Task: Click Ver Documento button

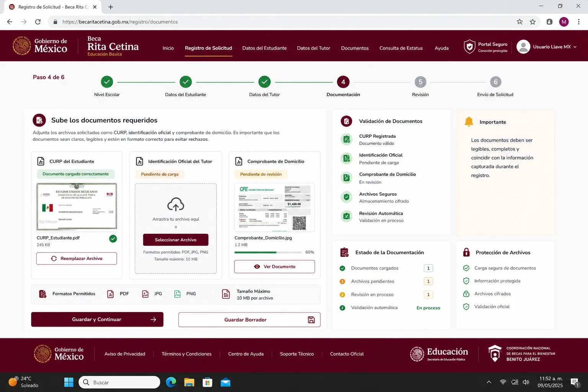Action: pyautogui.click(x=274, y=266)
